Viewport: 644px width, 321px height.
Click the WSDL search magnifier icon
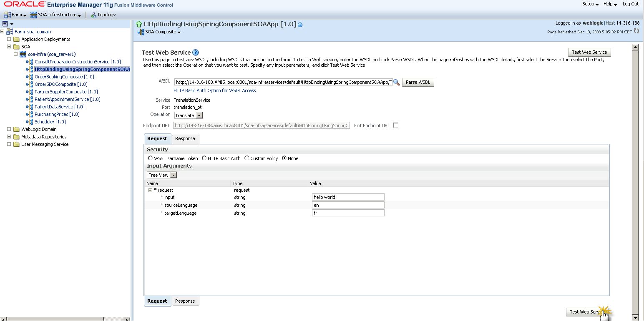pyautogui.click(x=396, y=83)
